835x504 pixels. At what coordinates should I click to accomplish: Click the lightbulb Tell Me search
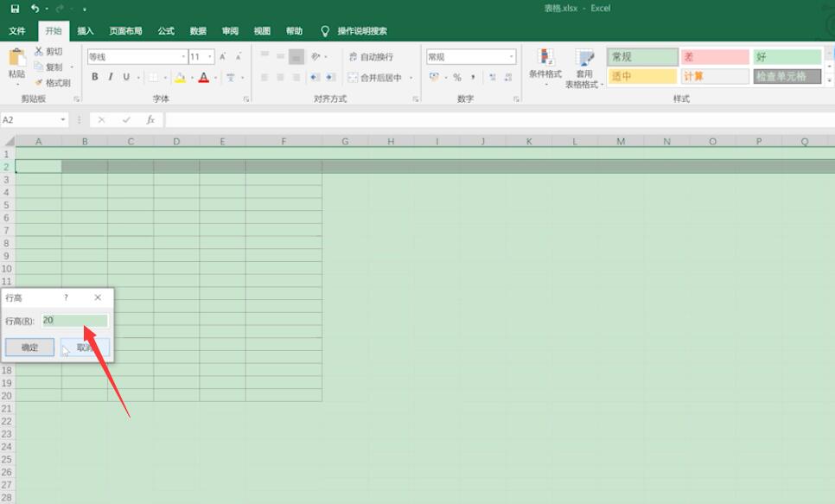325,31
